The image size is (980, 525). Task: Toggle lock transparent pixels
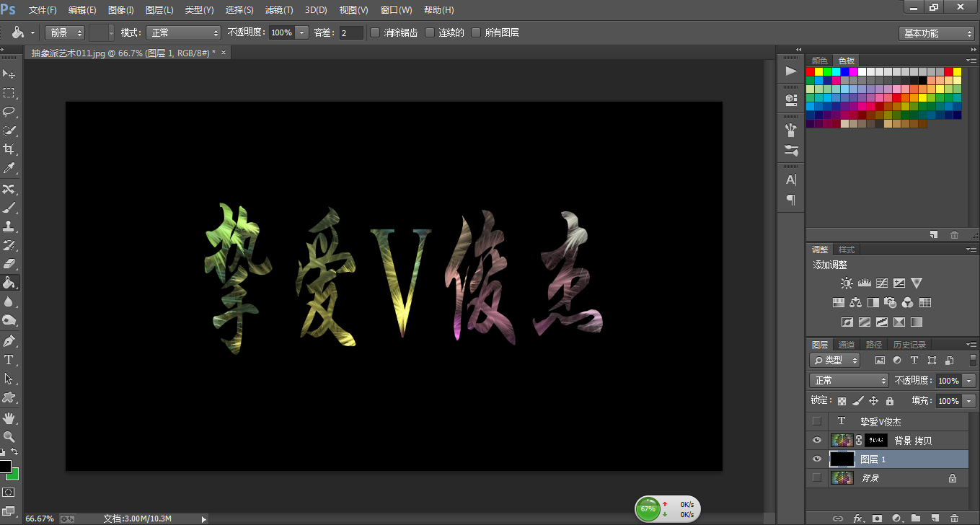tap(842, 401)
